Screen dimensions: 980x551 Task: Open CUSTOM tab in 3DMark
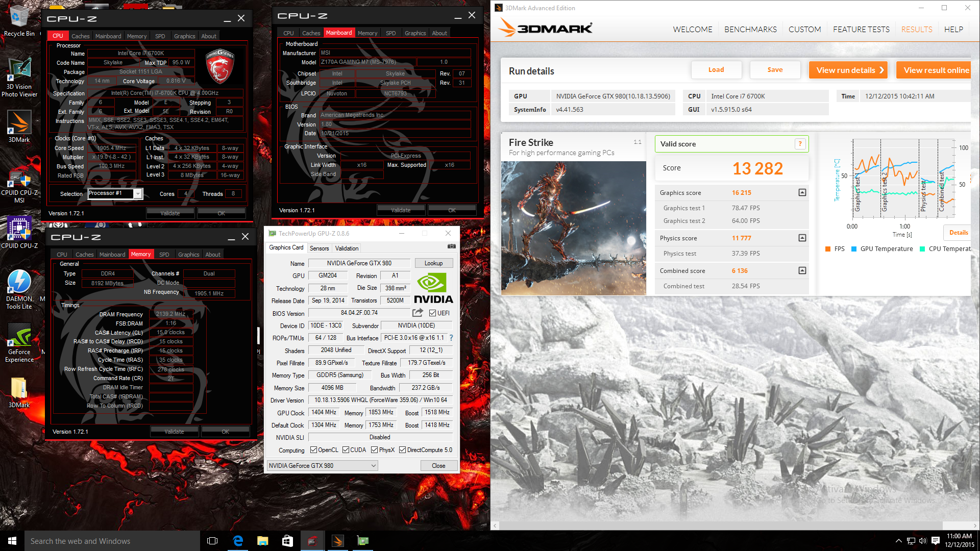[804, 29]
